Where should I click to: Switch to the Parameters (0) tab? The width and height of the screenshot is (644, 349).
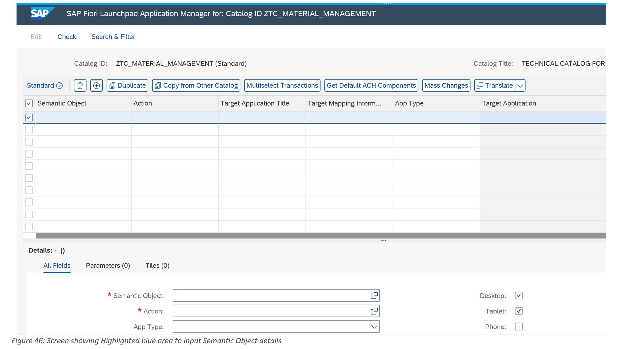pyautogui.click(x=108, y=265)
